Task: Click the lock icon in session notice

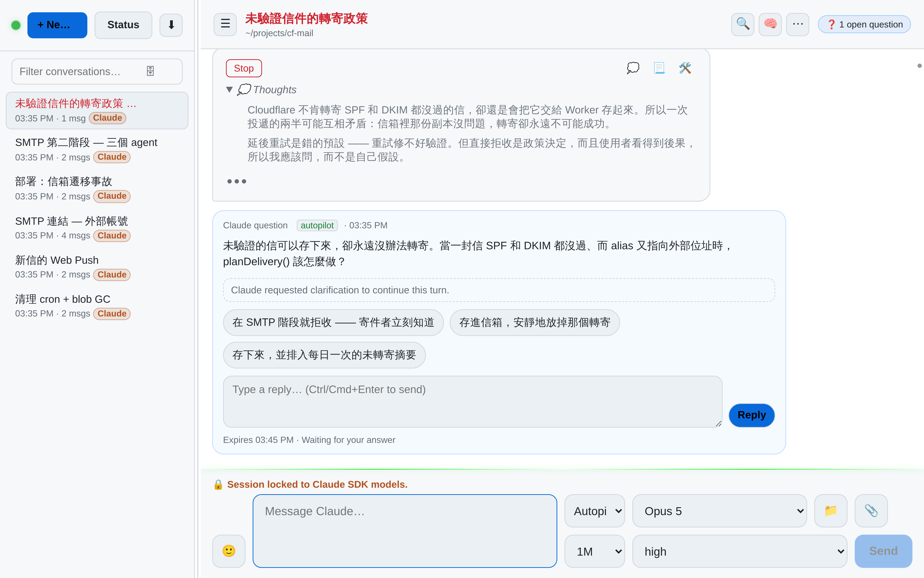Action: pos(218,484)
